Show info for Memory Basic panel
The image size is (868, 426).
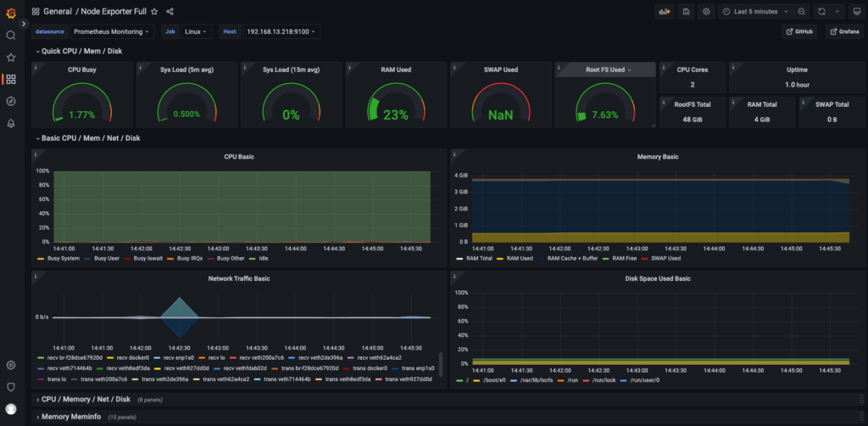tap(454, 154)
